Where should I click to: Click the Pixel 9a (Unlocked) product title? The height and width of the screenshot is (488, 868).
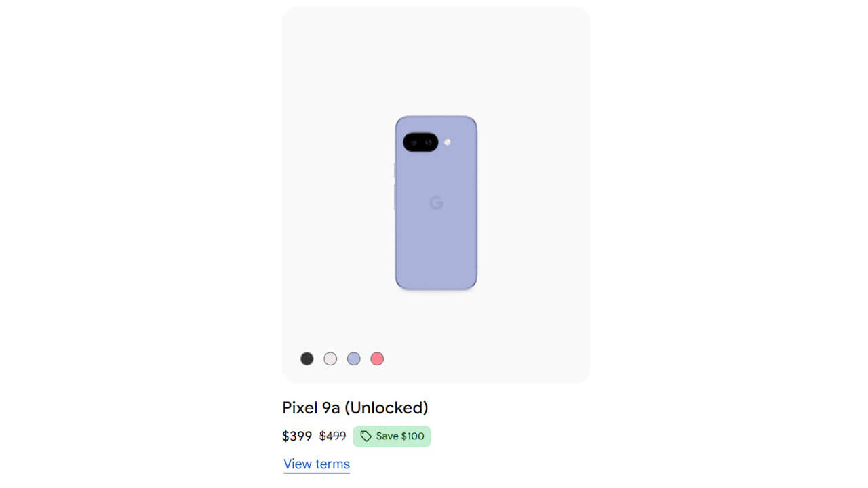click(x=355, y=407)
